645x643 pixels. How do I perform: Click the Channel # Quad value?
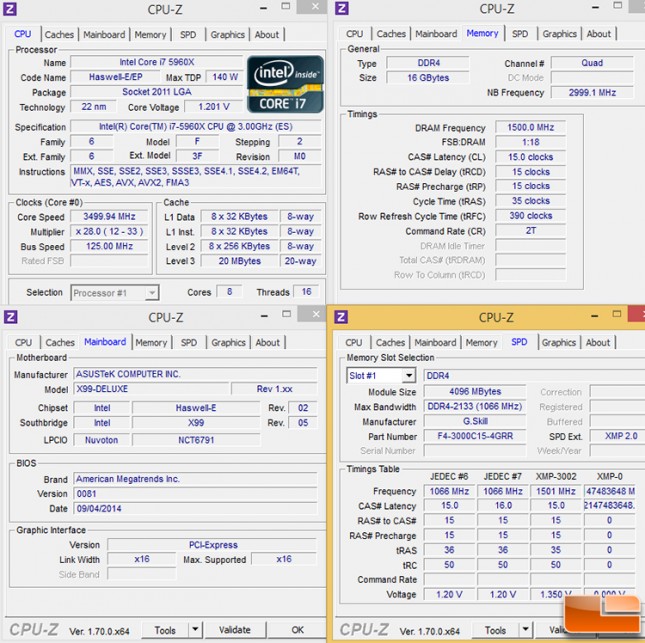[592, 63]
